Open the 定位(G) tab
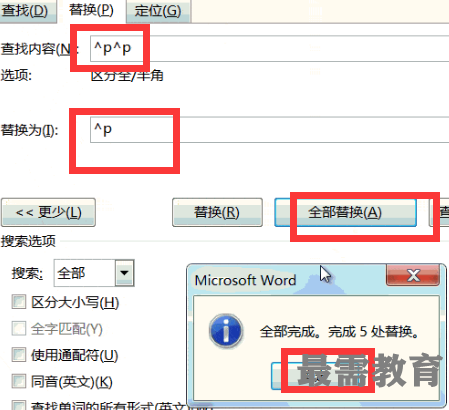 pyautogui.click(x=158, y=11)
